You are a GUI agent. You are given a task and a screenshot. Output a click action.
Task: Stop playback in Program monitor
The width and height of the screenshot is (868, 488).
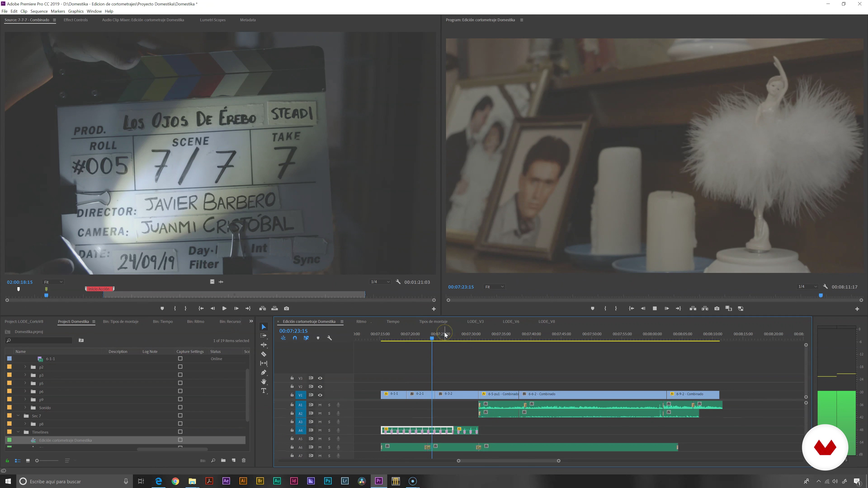[655, 308]
